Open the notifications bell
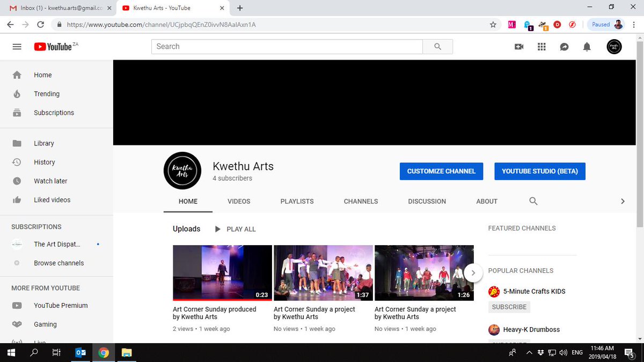644x362 pixels. 587,47
